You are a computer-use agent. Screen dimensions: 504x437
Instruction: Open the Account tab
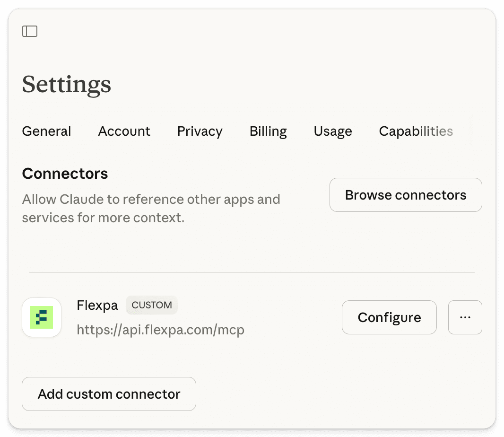[x=124, y=131]
